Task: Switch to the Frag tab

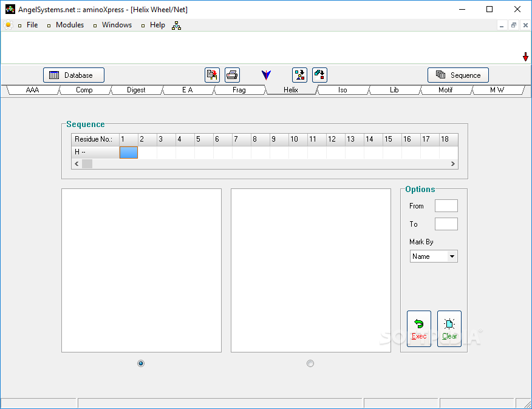Action: tap(239, 90)
